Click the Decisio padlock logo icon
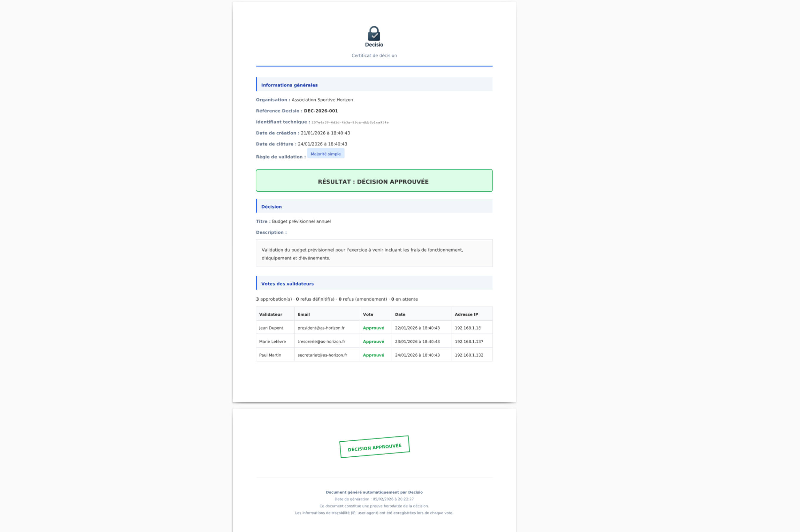The width and height of the screenshot is (800, 532). [x=374, y=34]
